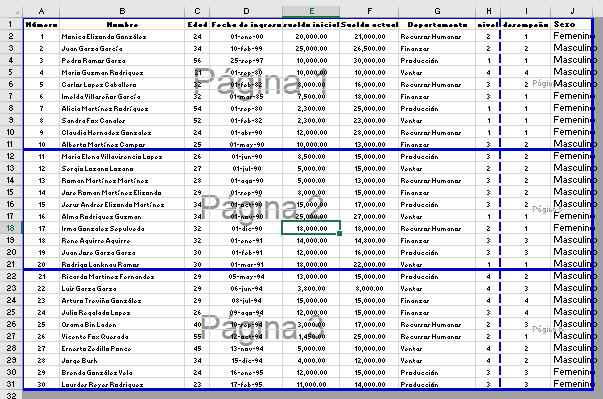Select column B header
The image size is (603, 399).
pyautogui.click(x=122, y=11)
